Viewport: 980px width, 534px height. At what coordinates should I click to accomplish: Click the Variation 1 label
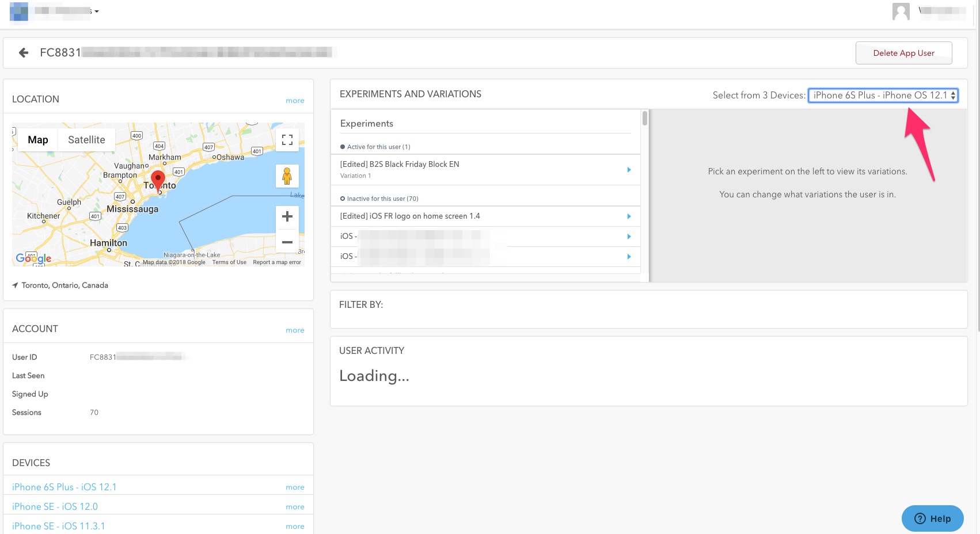click(355, 176)
